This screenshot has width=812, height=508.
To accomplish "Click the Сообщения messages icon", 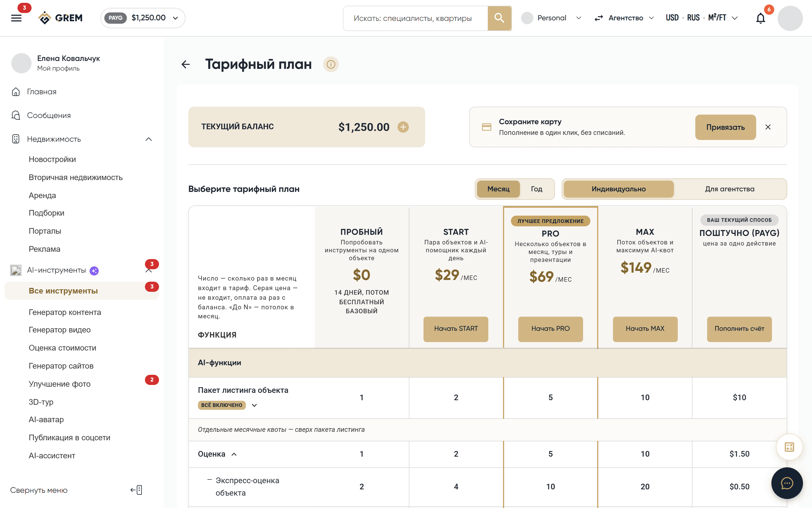I will [16, 115].
